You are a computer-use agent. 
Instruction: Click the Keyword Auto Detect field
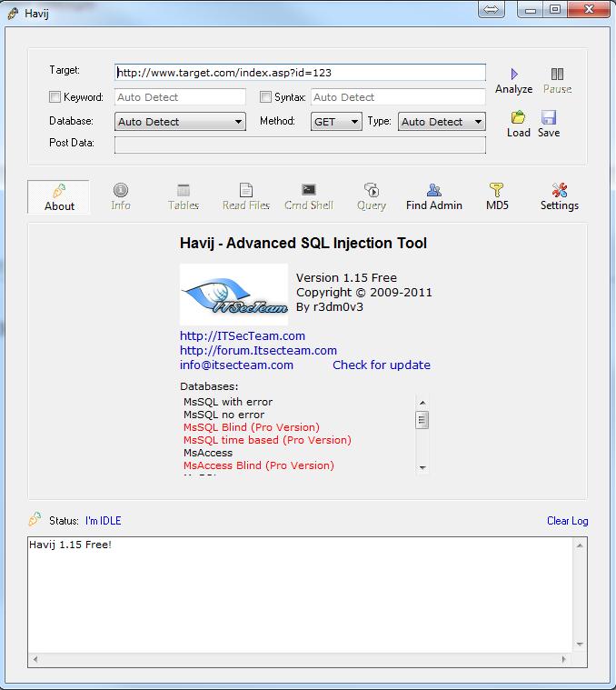[x=180, y=96]
